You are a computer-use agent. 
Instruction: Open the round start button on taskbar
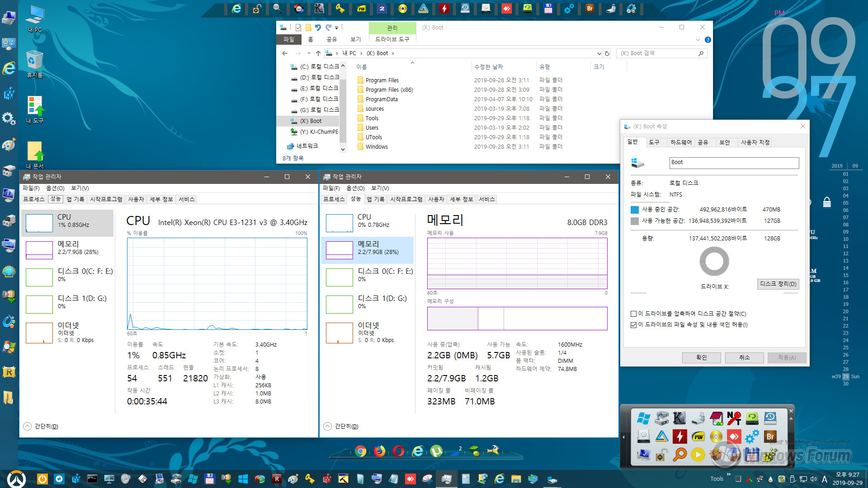pos(16,479)
